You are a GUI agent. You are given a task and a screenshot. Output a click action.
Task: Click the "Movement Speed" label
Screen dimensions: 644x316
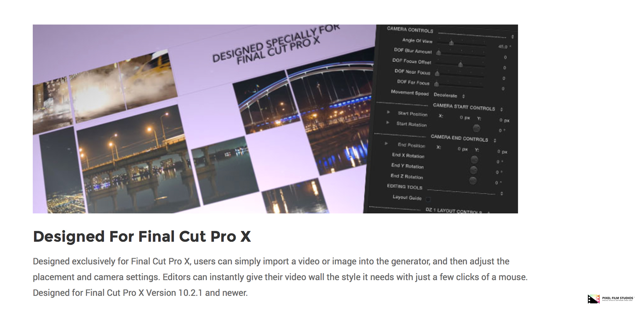point(410,93)
